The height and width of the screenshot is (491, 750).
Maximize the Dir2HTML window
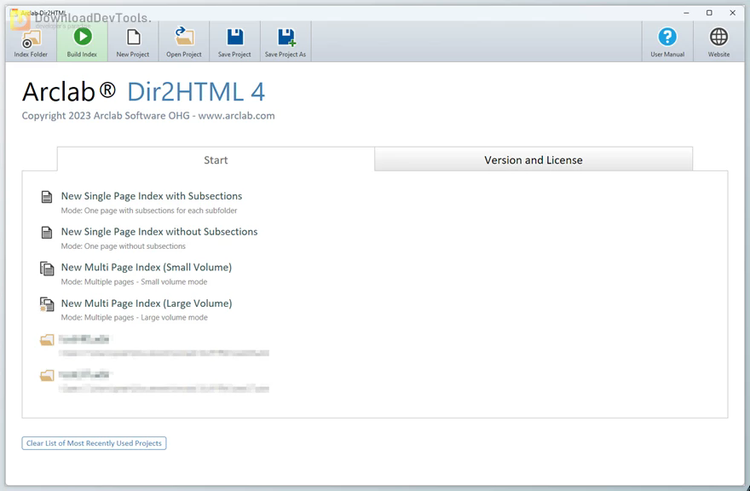[x=709, y=13]
